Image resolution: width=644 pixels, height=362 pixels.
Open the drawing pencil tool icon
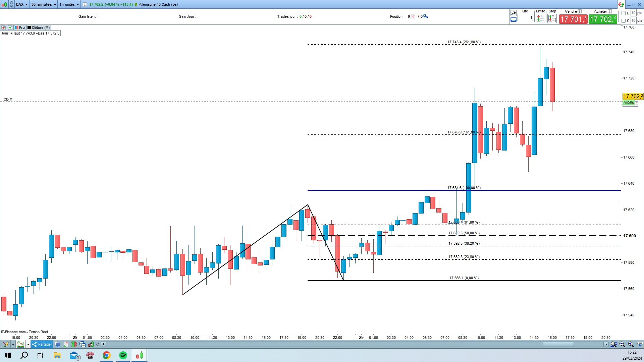(5, 344)
